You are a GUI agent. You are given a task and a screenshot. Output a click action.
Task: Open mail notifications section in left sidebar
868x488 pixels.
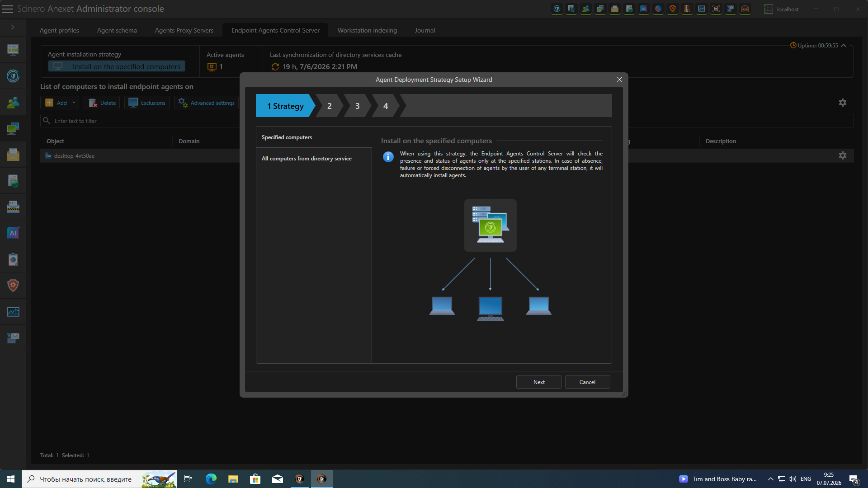coord(13,338)
